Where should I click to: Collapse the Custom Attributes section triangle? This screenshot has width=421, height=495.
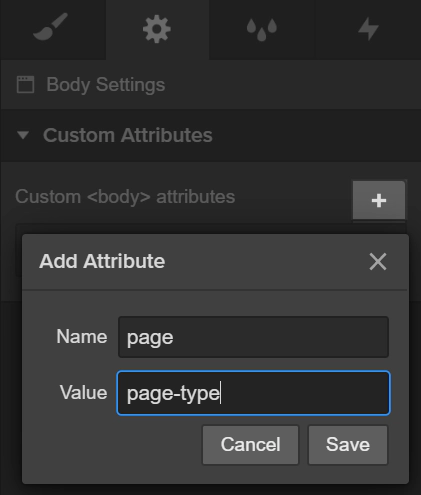[x=23, y=135]
